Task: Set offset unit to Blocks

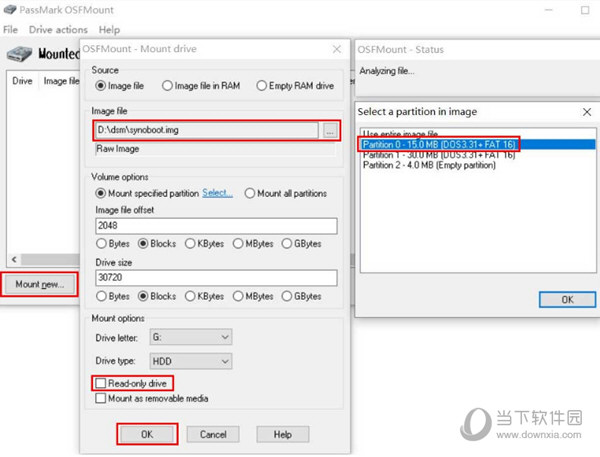Action: [x=143, y=243]
